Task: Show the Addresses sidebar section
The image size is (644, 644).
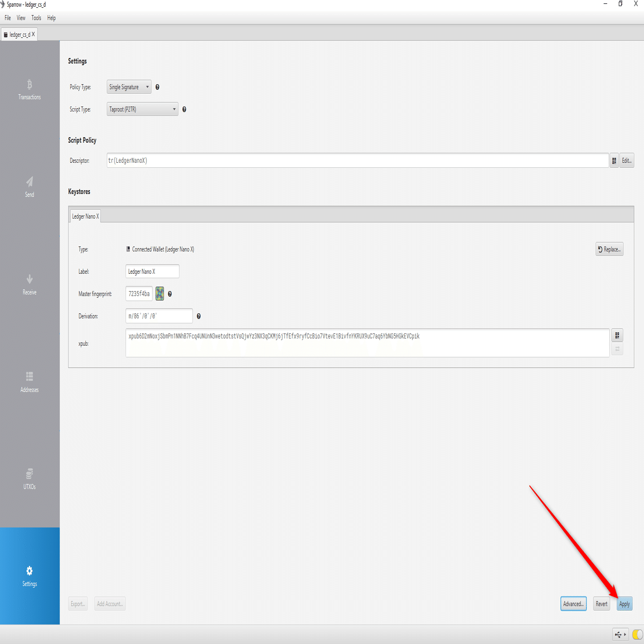Action: tap(30, 382)
